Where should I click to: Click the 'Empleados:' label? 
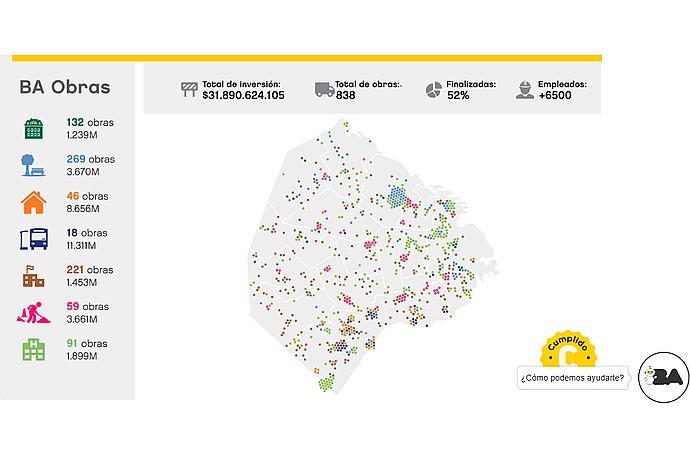click(x=562, y=84)
